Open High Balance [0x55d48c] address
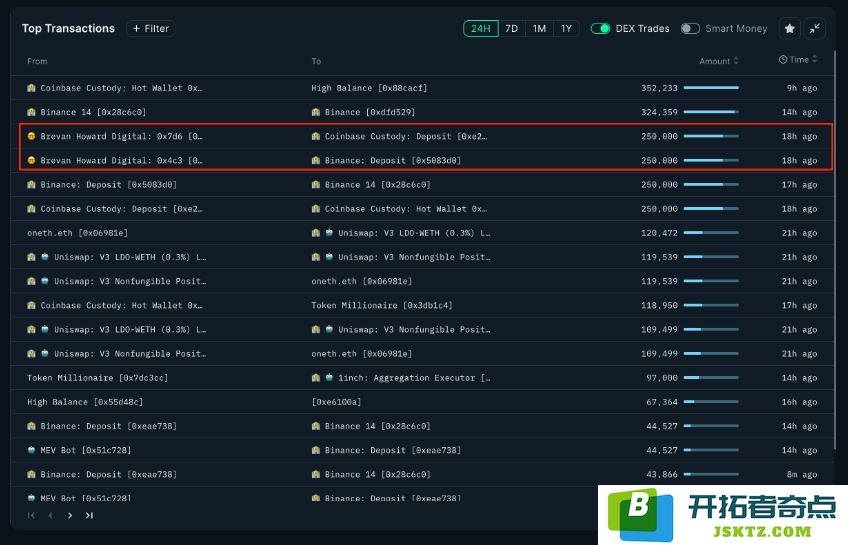This screenshot has height=545, width=848. pyautogui.click(x=85, y=402)
